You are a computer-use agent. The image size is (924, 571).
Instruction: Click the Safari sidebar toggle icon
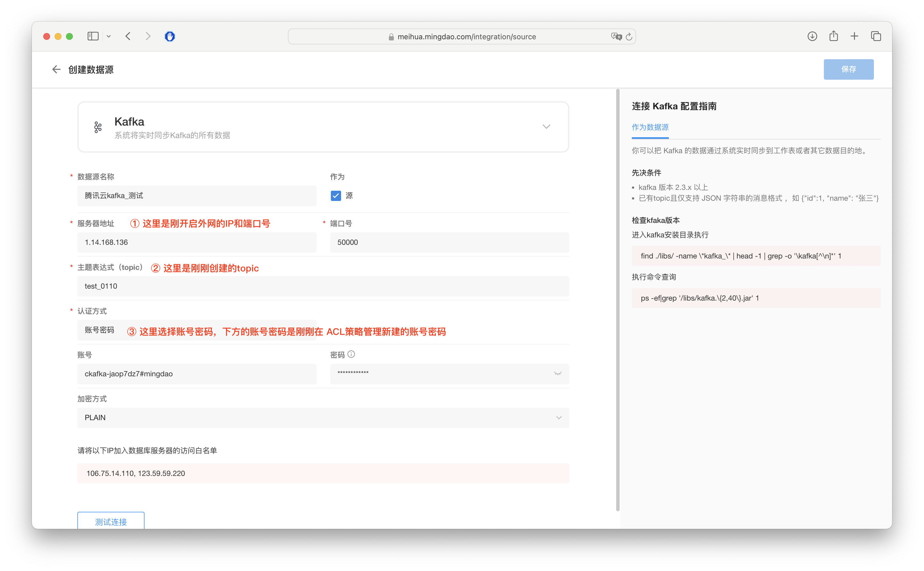click(93, 36)
